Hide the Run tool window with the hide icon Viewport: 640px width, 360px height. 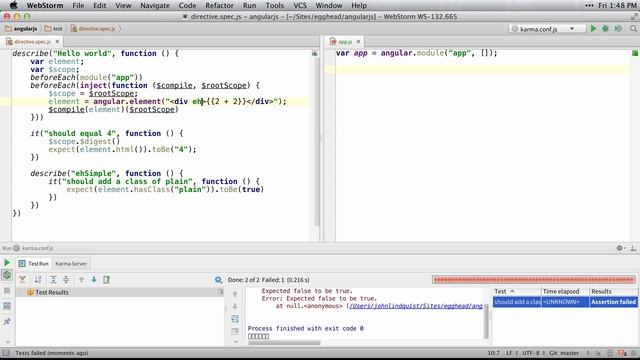(x=633, y=248)
